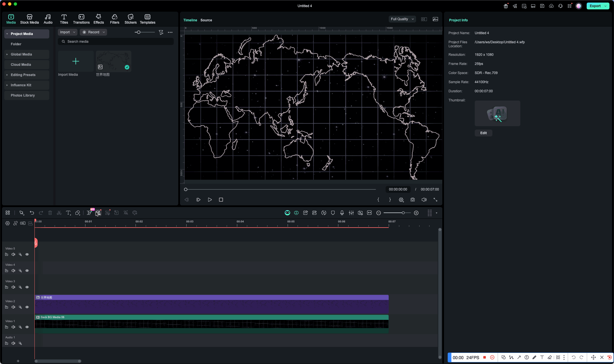Viewport: 614px width, 364px height.
Task: Hide the Video 2 track
Action: [27, 307]
